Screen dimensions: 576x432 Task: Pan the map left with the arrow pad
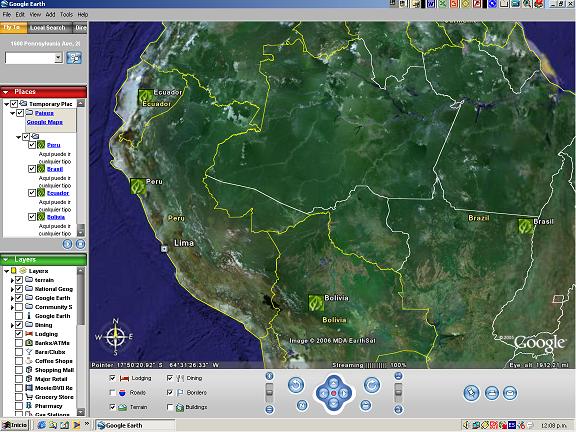pos(323,393)
